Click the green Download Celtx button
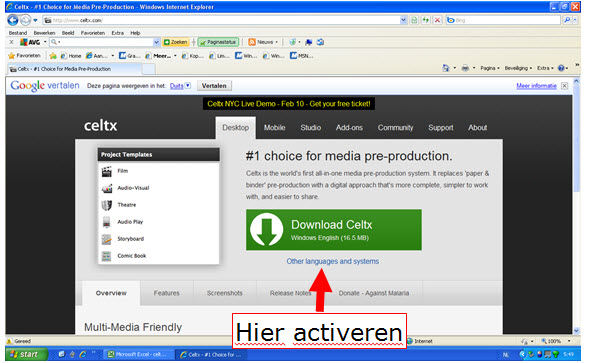The height and width of the screenshot is (363, 590). pos(334,230)
